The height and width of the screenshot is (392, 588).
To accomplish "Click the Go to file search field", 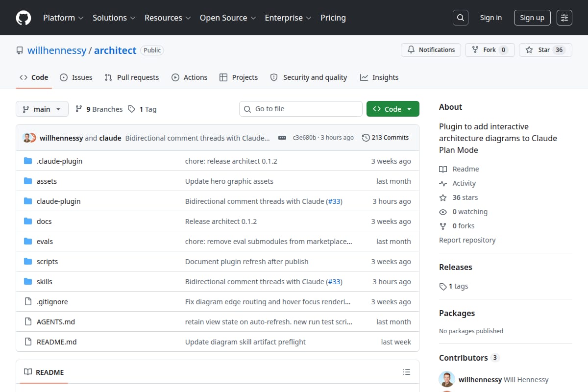I will 301,109.
